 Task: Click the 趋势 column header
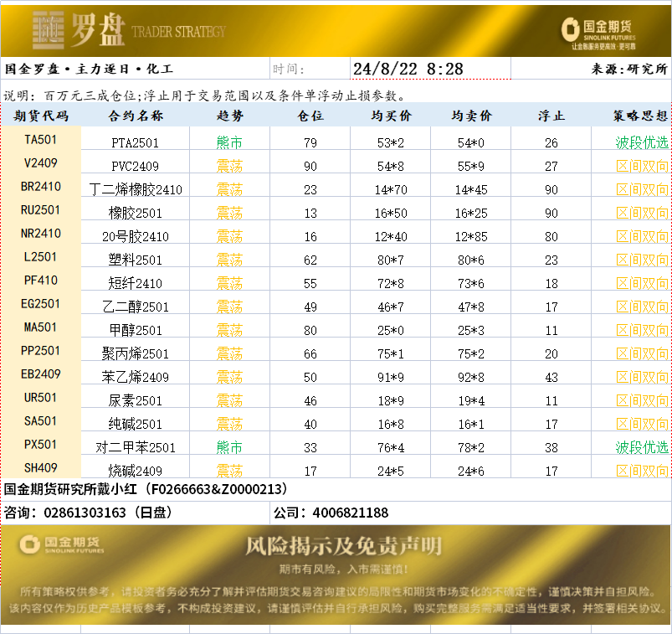(x=229, y=116)
